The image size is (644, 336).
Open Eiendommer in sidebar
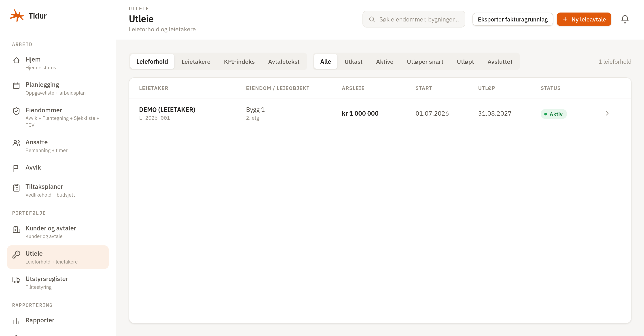pos(58,117)
